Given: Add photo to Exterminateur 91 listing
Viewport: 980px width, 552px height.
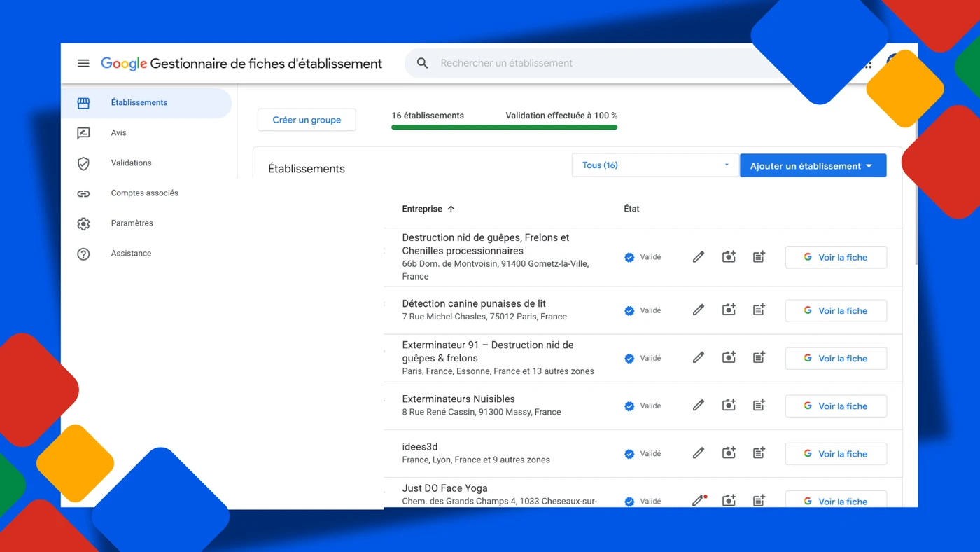Looking at the screenshot, I should tap(729, 357).
